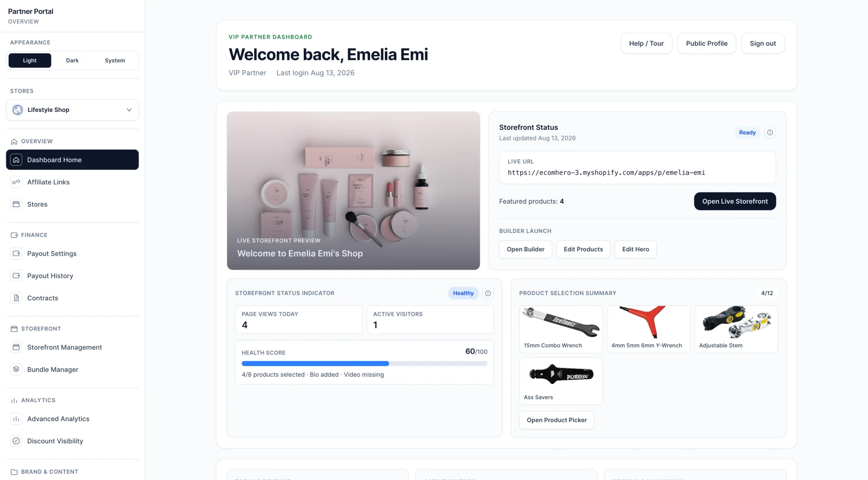Click the 60/100 health score value
This screenshot has height=480, width=868.
476,352
